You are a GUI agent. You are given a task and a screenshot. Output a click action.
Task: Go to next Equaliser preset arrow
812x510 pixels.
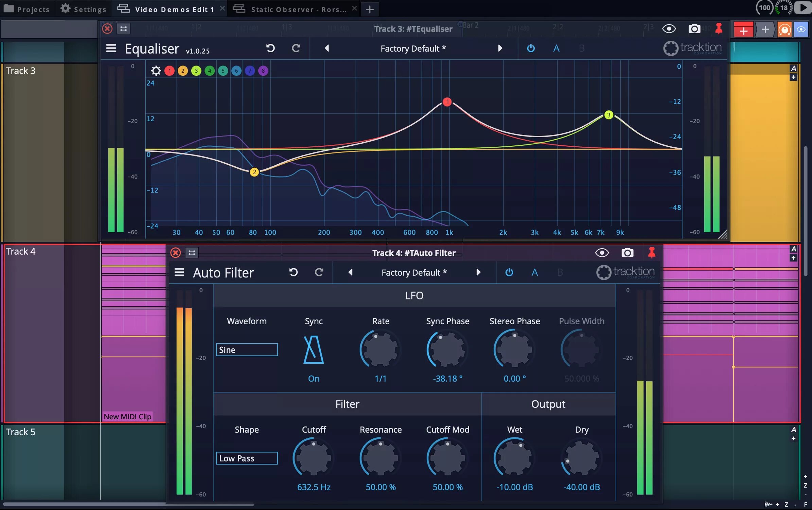[x=500, y=48]
